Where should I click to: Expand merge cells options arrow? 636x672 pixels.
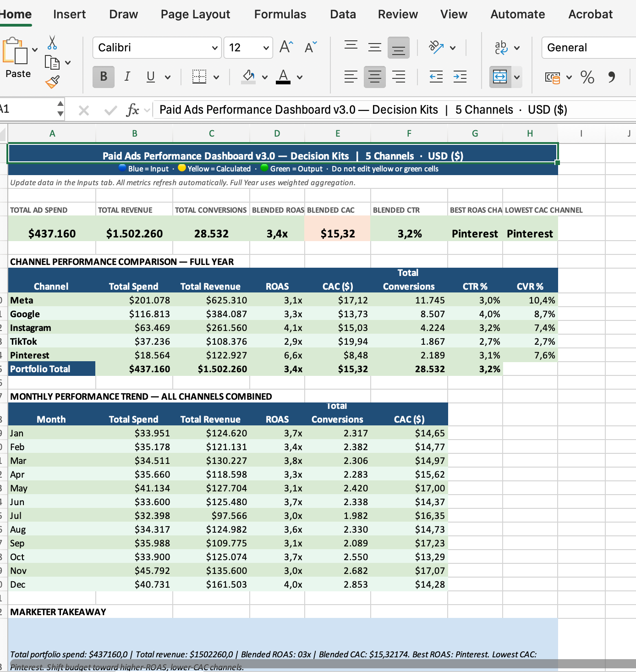pos(517,77)
